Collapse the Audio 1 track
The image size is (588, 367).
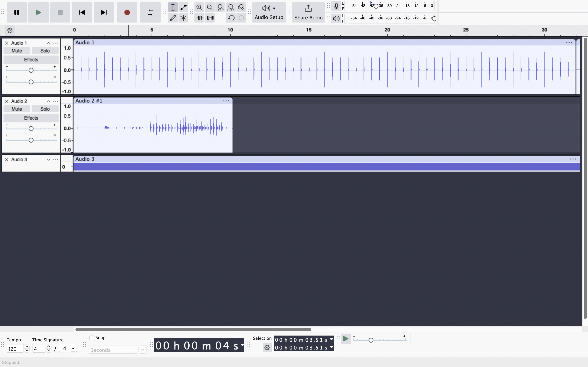coord(48,43)
